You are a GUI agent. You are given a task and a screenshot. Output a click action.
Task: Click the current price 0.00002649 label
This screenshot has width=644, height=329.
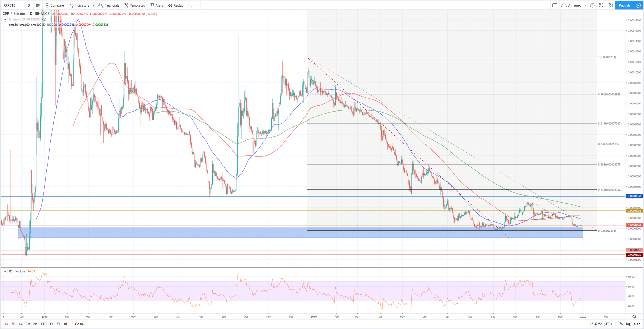[634, 225]
